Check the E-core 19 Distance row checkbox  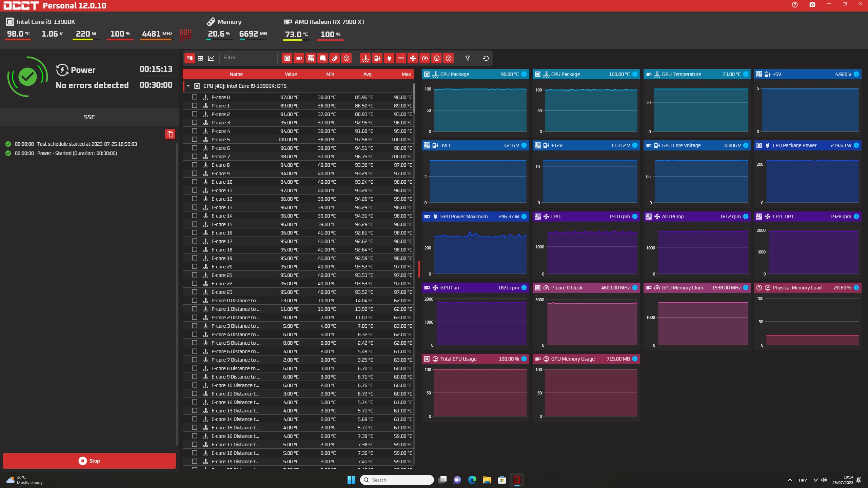pyautogui.click(x=195, y=462)
